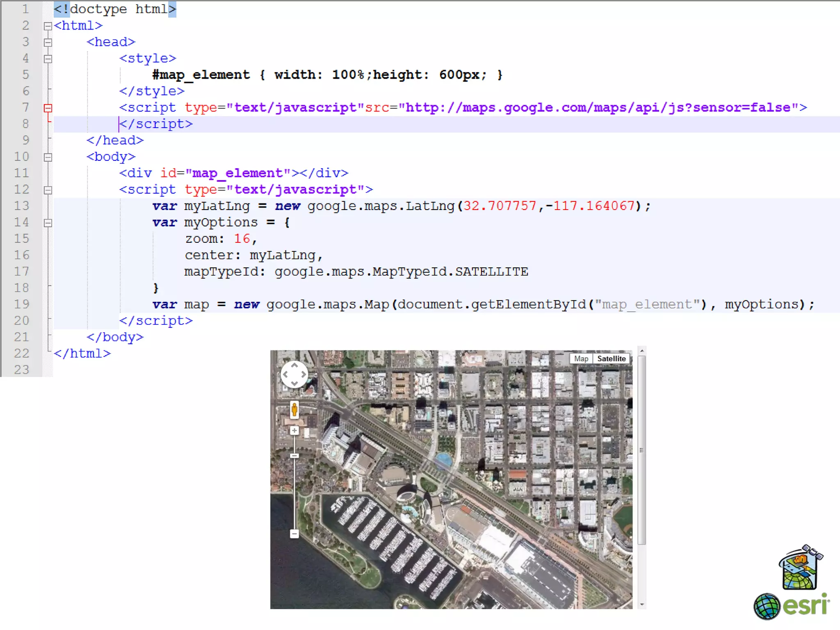The width and height of the screenshot is (840, 630).
Task: Zoom out with the map minus button
Action: pos(294,534)
